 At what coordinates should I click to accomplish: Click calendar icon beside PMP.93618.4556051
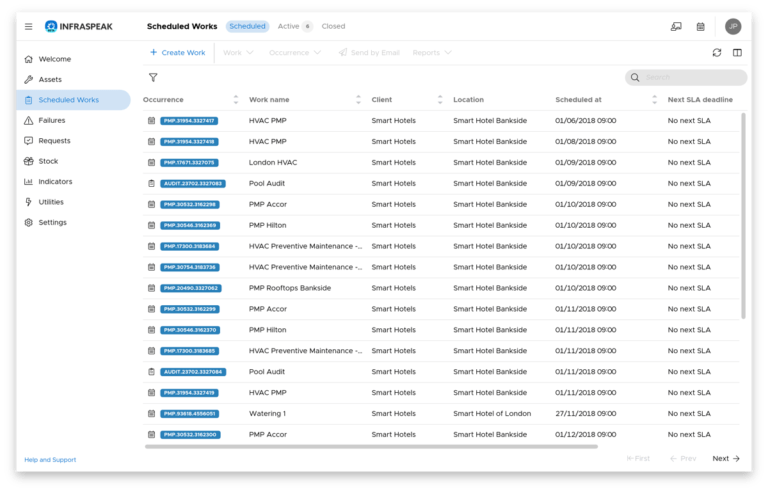[151, 414]
